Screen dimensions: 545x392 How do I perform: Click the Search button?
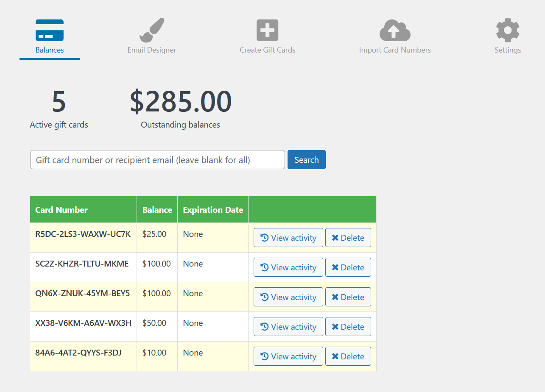coord(307,160)
